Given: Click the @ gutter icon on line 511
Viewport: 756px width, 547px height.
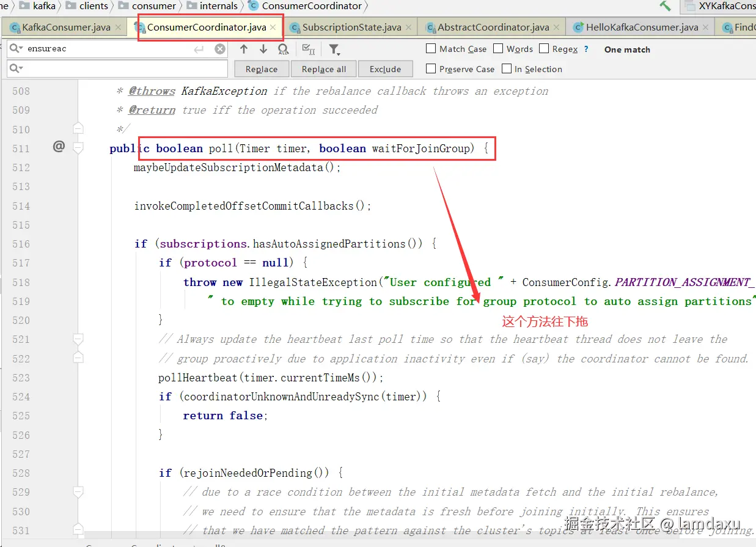Looking at the screenshot, I should click(59, 146).
